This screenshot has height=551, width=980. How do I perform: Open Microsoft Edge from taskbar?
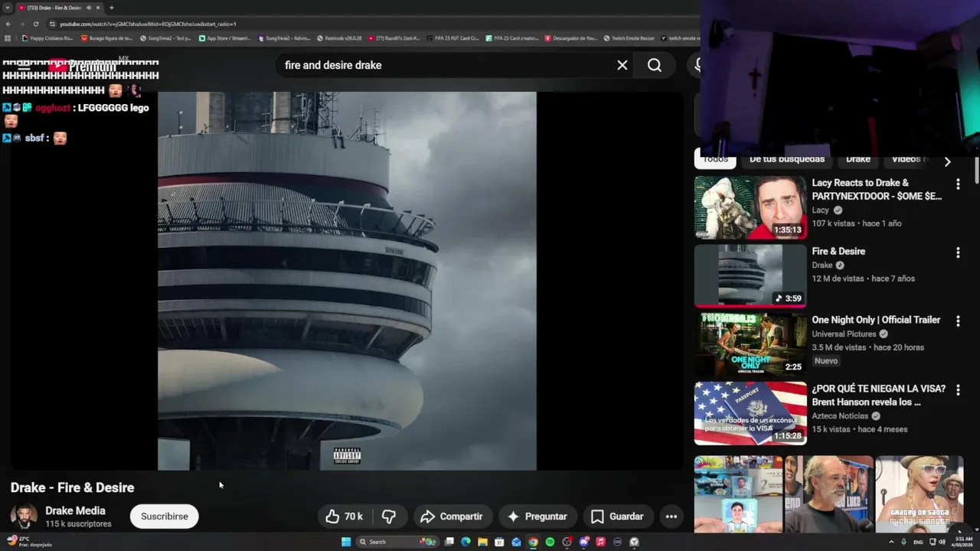(465, 542)
